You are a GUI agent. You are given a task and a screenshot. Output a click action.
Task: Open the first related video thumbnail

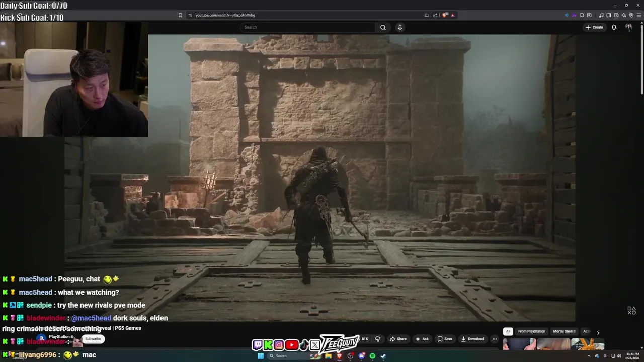(x=519, y=344)
